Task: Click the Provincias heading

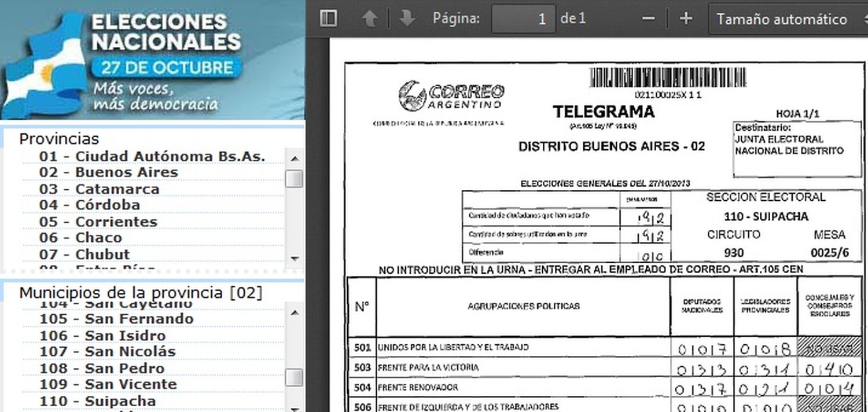Action: (59, 139)
